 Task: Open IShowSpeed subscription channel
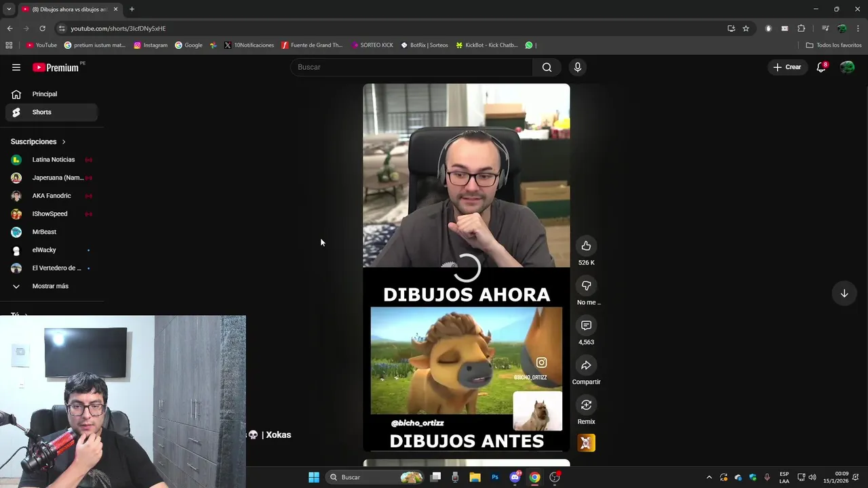(52, 213)
